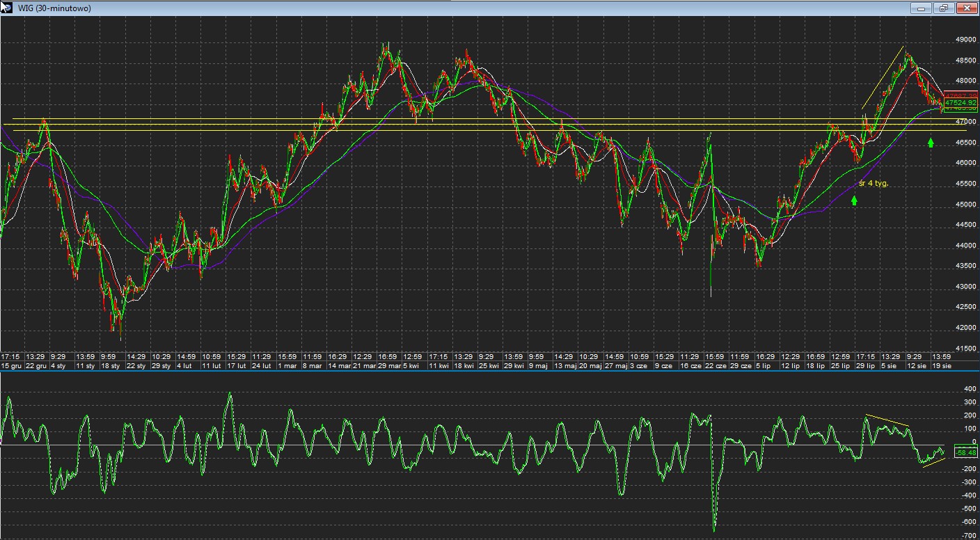The height and width of the screenshot is (540, 980).
Task: Click the WIG (30-minutowo) window title
Action: [53, 8]
